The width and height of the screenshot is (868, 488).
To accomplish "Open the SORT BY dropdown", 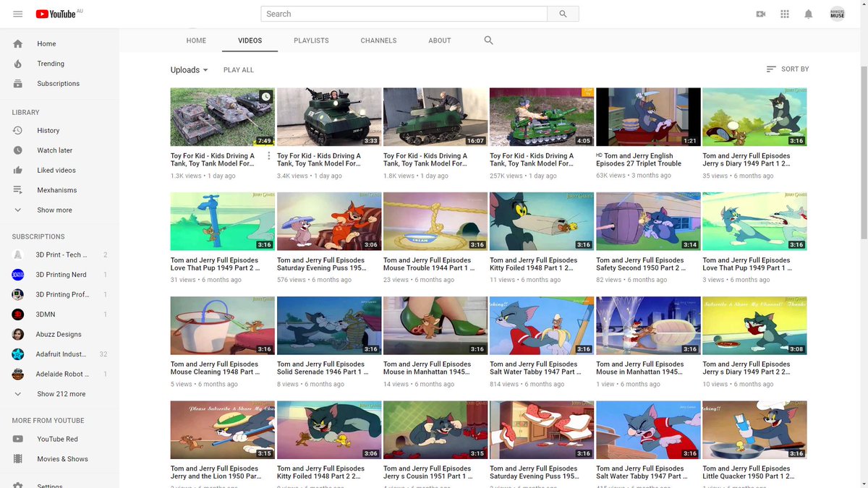I will [x=787, y=69].
